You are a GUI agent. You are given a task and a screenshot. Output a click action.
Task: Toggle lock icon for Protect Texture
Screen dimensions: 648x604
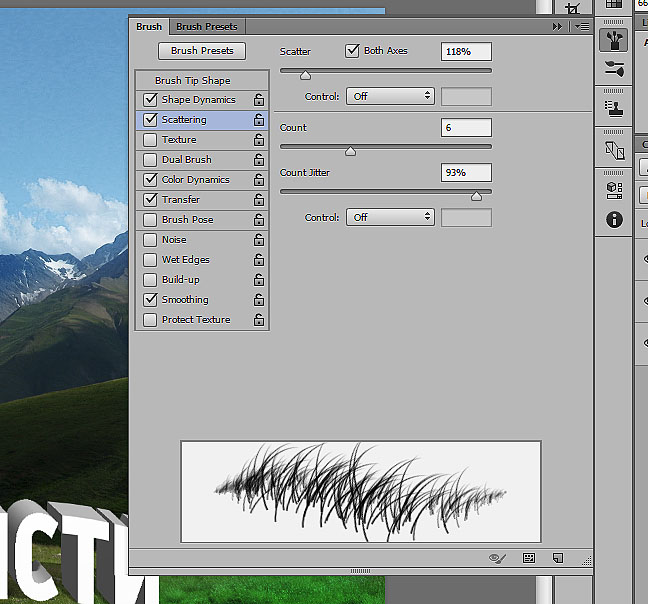(259, 319)
